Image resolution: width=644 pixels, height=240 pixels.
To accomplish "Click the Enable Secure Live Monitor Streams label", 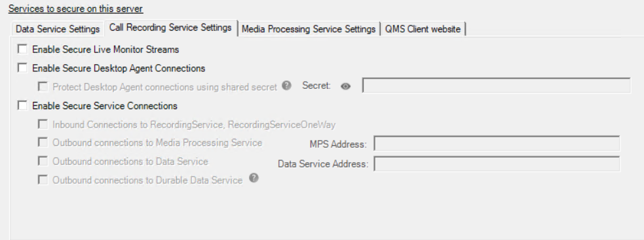I will coord(105,50).
